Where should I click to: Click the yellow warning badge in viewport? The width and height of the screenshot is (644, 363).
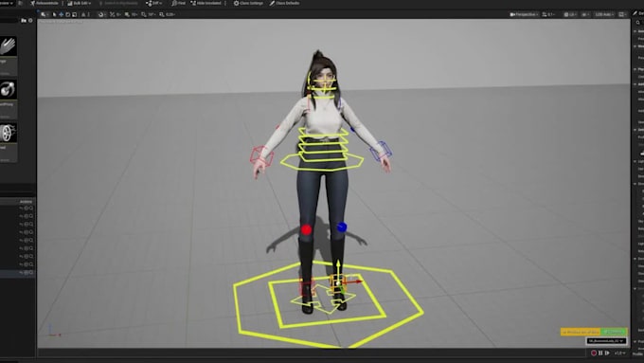[581, 332]
